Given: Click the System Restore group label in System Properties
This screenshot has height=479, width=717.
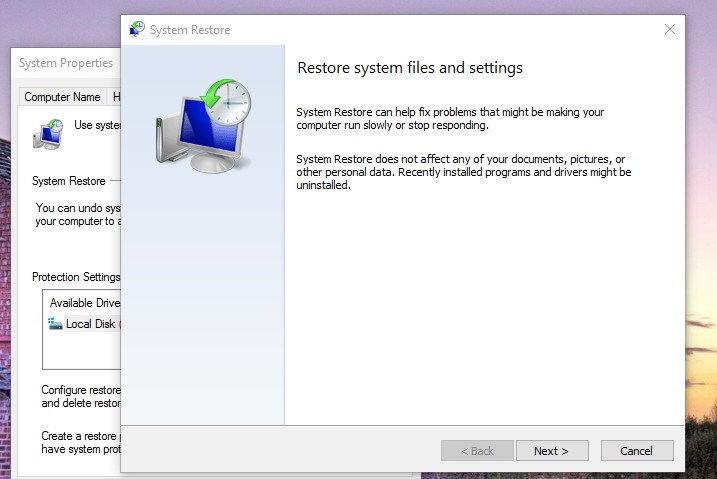Looking at the screenshot, I should [68, 181].
